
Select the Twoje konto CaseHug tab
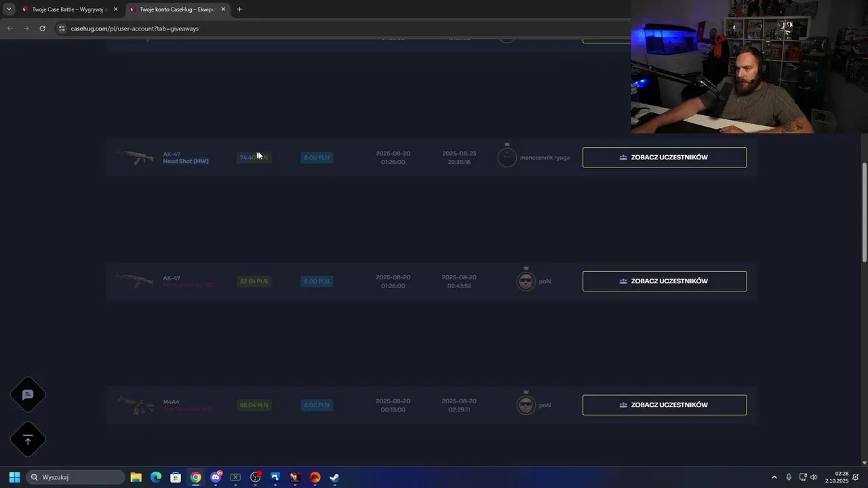tap(178, 9)
